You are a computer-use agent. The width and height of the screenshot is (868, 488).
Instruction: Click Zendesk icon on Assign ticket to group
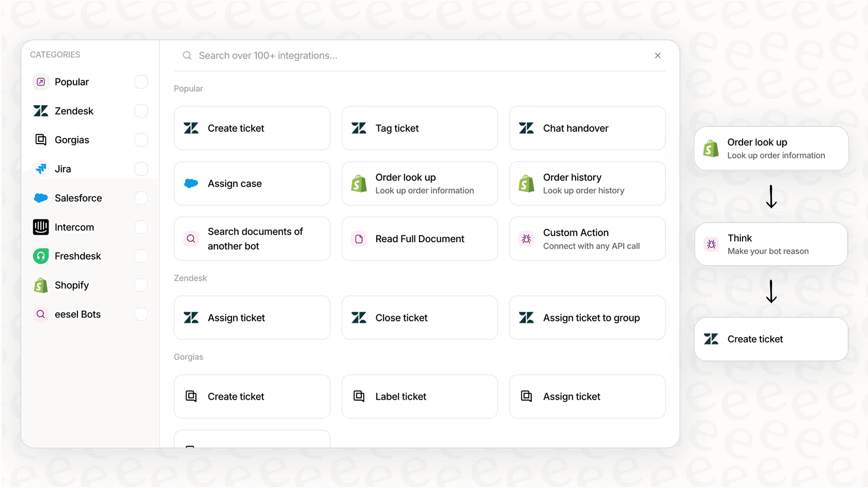(526, 318)
